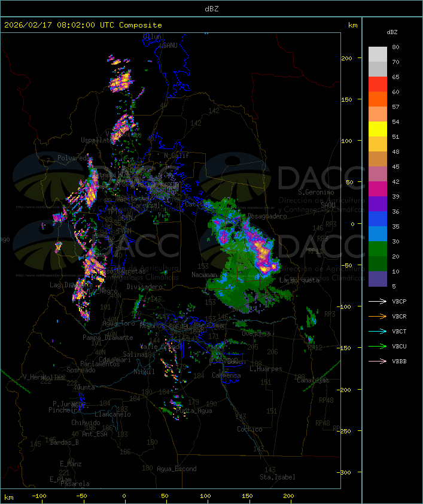Click the orange VBCR arrow icon
This screenshot has height=504, width=423.
coord(378,316)
